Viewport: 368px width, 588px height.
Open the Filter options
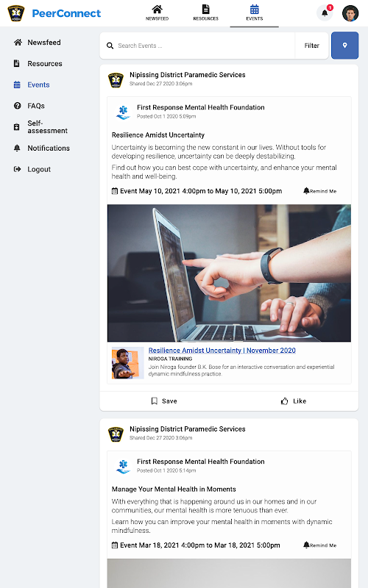311,46
